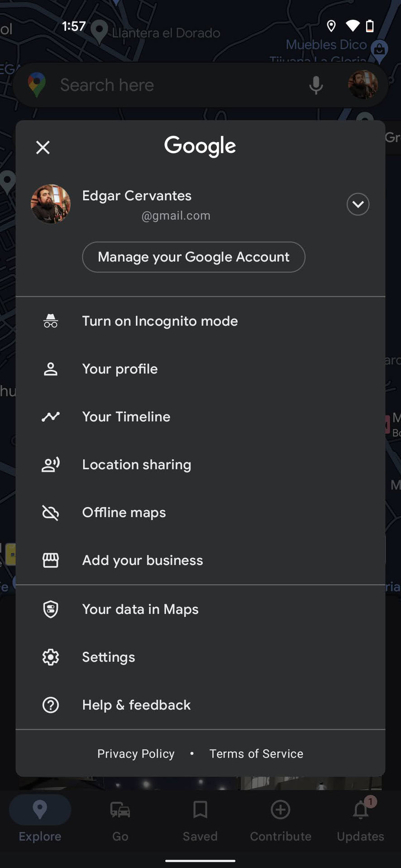401x868 pixels.
Task: Tap the Your Timeline graph icon
Action: click(x=51, y=416)
